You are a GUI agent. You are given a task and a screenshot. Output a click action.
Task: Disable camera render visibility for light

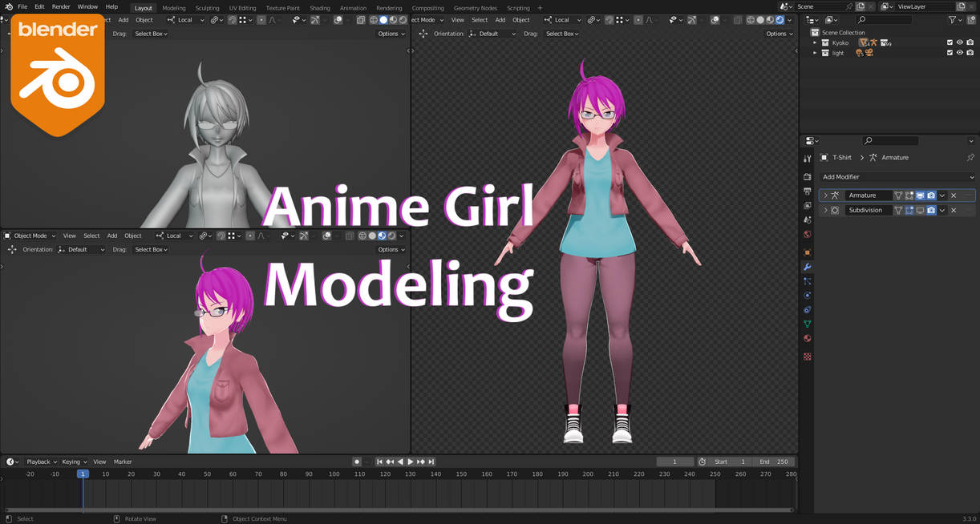pyautogui.click(x=970, y=53)
